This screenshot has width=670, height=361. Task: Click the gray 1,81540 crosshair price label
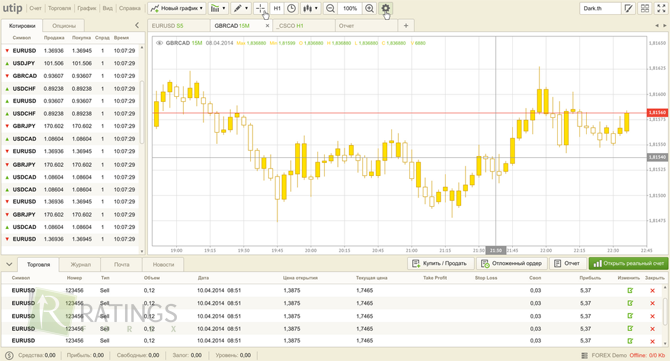[x=657, y=157]
